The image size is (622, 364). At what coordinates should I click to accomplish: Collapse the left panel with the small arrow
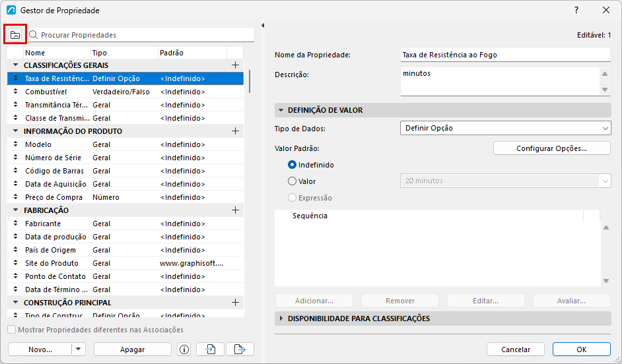click(x=263, y=25)
